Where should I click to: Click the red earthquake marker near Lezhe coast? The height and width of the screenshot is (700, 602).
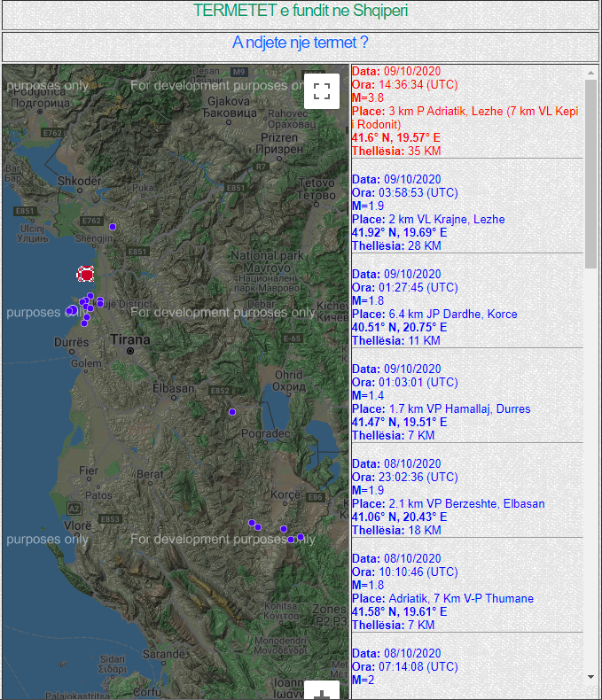point(86,274)
